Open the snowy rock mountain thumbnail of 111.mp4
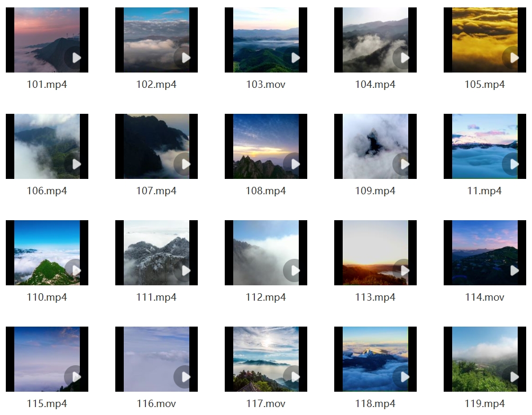The image size is (532, 415). pos(157,252)
